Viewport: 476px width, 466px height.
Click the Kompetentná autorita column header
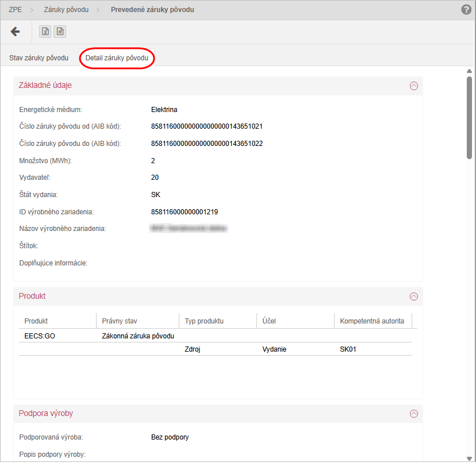pos(372,321)
